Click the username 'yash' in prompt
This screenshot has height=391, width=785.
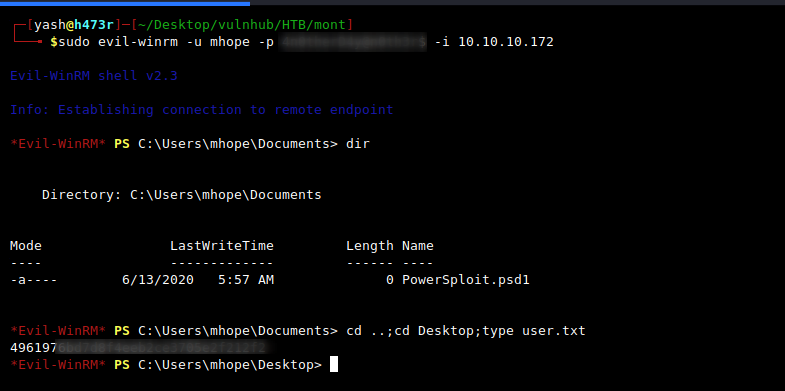(x=50, y=25)
